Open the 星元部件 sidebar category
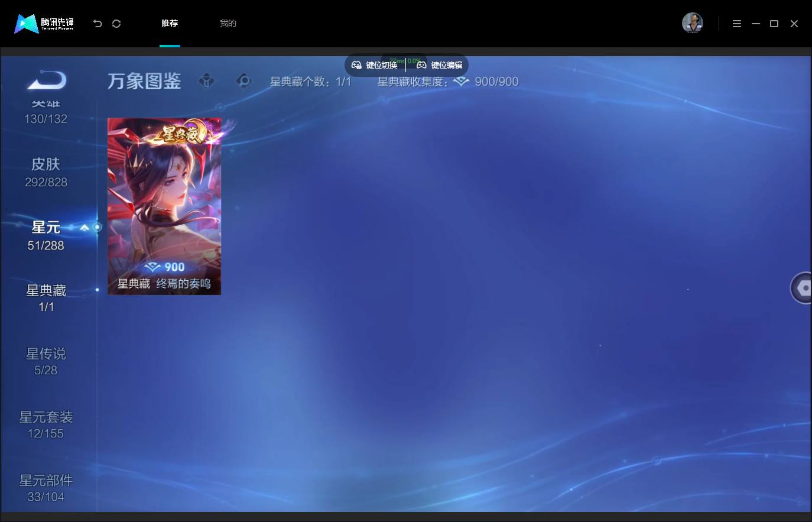This screenshot has height=522, width=812. pyautogui.click(x=46, y=488)
